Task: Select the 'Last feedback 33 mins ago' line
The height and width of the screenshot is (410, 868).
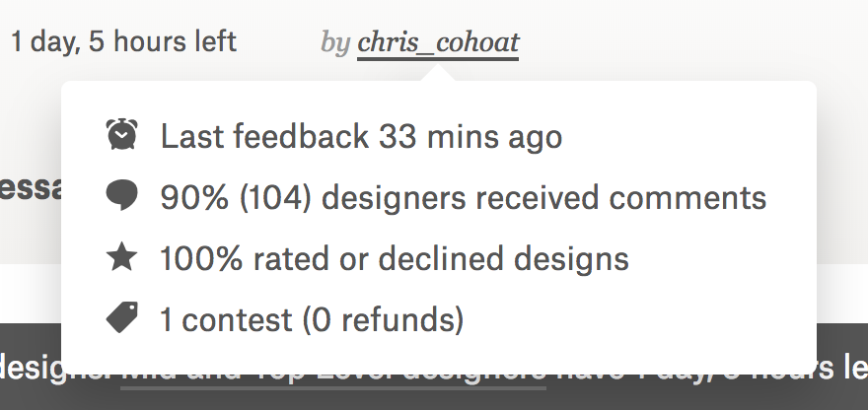Action: point(361,136)
